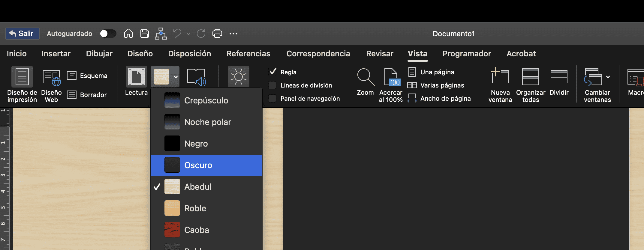Expand the undo history dropdown arrow

click(x=188, y=34)
